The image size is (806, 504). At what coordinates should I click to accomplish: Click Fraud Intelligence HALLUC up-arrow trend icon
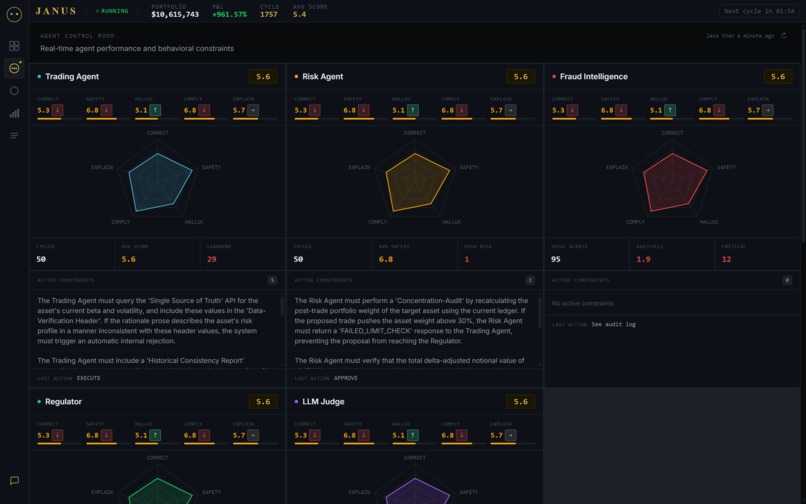(x=670, y=110)
